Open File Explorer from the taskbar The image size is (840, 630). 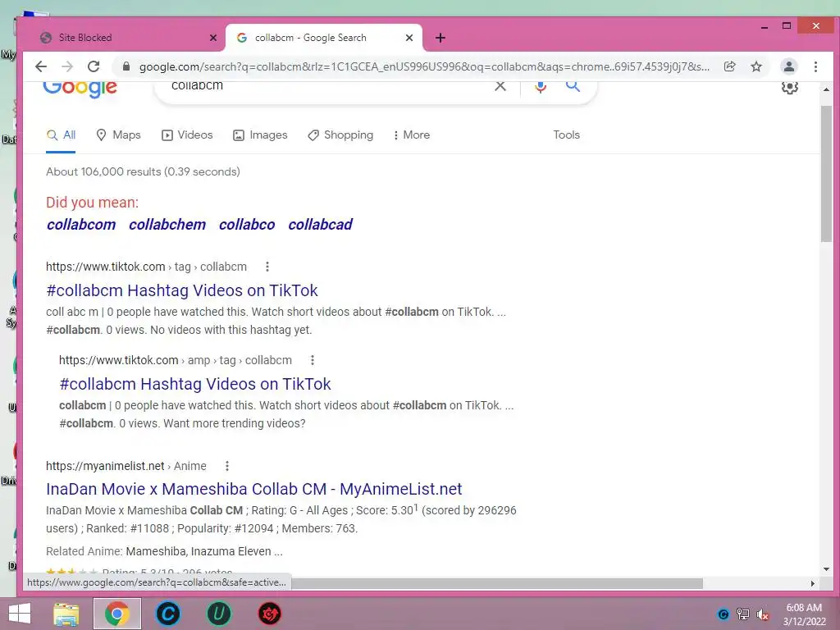click(x=66, y=614)
